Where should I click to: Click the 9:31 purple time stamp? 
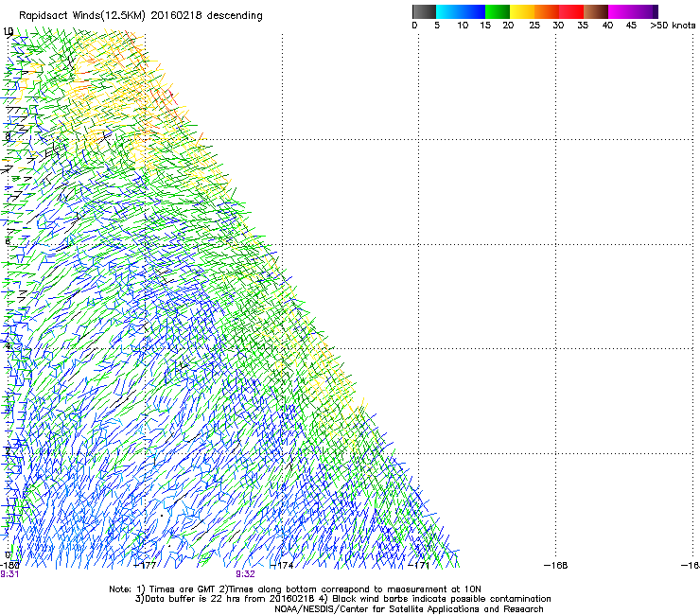9,574
